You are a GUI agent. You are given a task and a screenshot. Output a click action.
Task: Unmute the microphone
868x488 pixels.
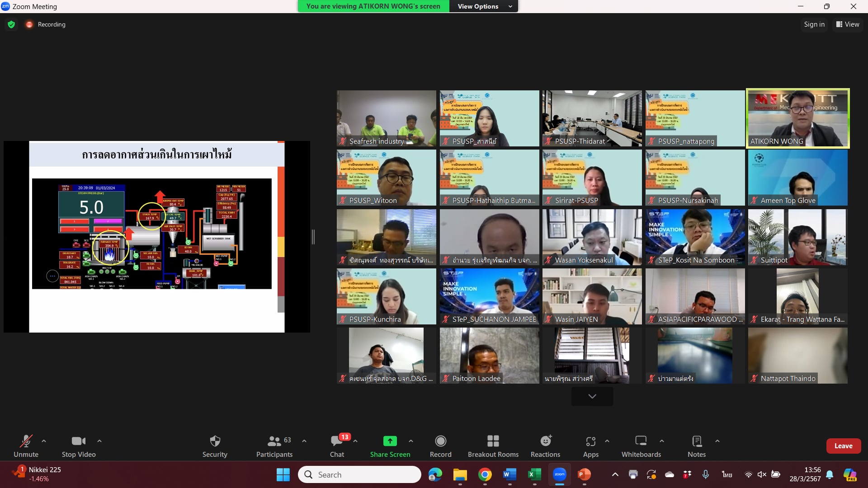pos(26,446)
